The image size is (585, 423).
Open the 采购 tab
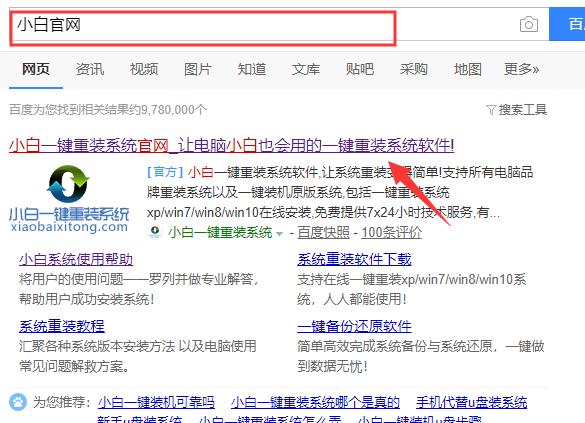414,69
